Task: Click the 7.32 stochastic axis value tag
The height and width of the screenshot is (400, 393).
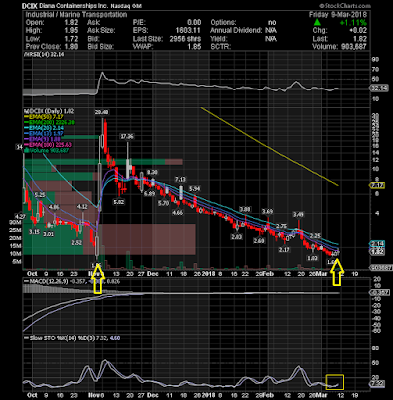Action: click(x=376, y=384)
